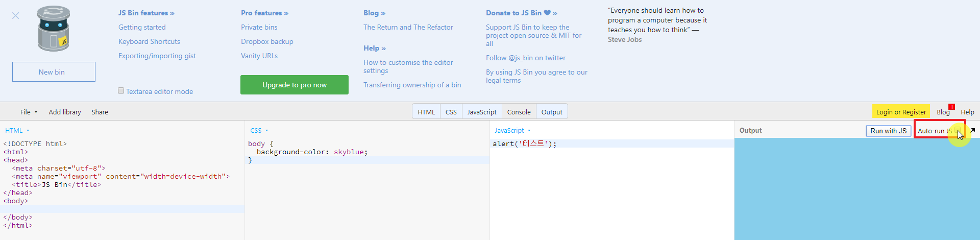The width and height of the screenshot is (980, 240).
Task: Click the JS Bin robot logo
Action: click(54, 29)
